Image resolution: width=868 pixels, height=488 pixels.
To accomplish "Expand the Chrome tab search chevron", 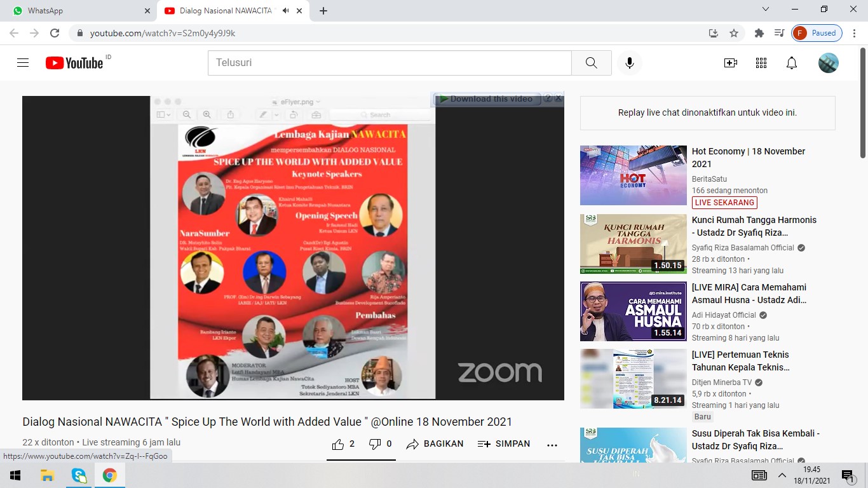I will tap(766, 10).
